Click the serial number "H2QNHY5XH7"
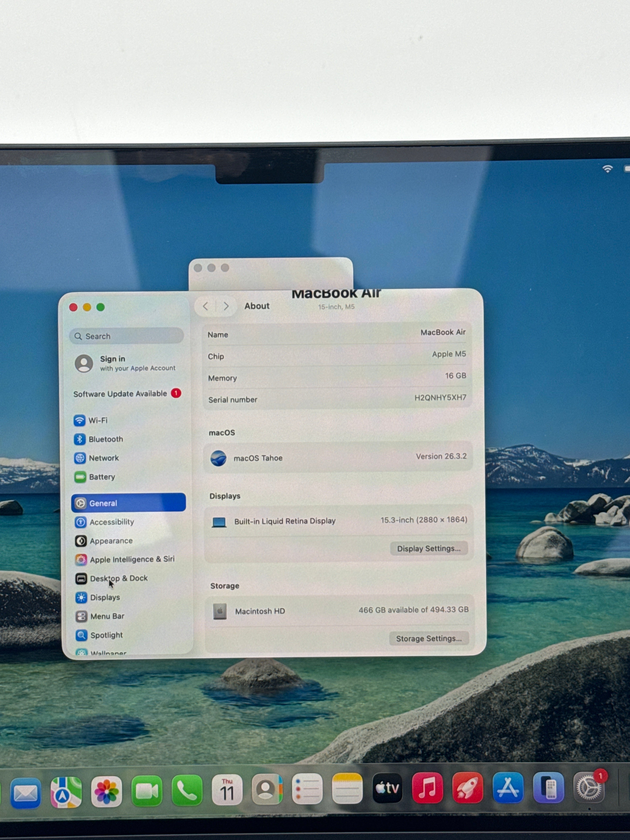The width and height of the screenshot is (630, 840). 440,397
